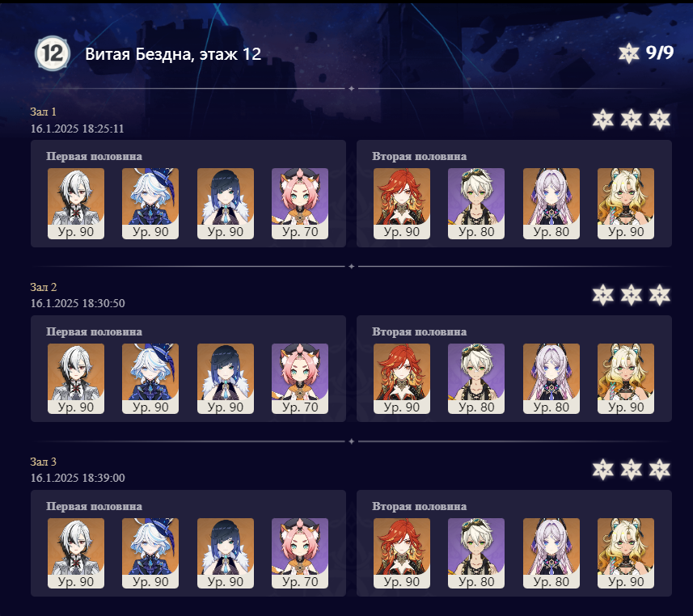This screenshot has width=693, height=616.
Task: Click the floor 12 badge icon
Action: coord(52,53)
